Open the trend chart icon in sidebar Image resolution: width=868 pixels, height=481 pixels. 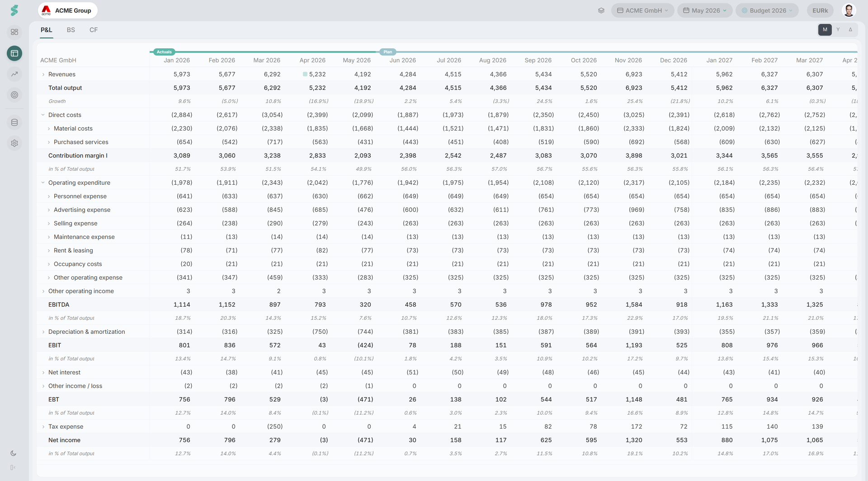(14, 74)
